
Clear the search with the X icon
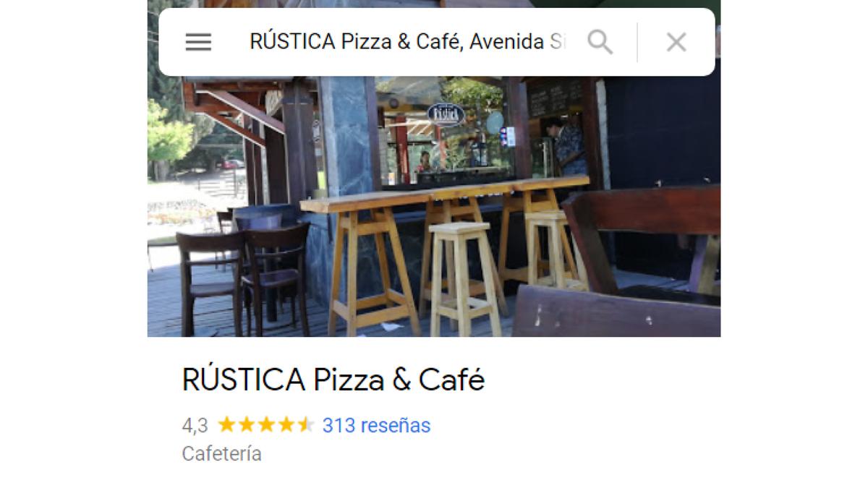[676, 42]
